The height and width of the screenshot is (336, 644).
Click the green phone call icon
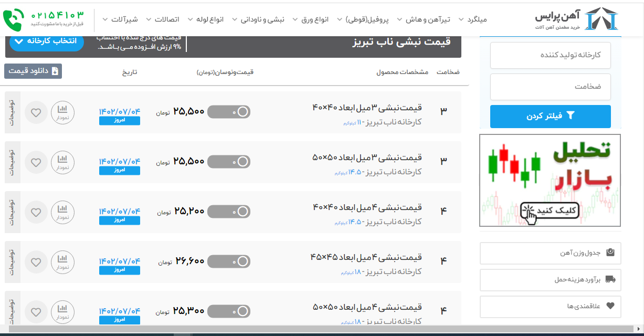(x=14, y=19)
